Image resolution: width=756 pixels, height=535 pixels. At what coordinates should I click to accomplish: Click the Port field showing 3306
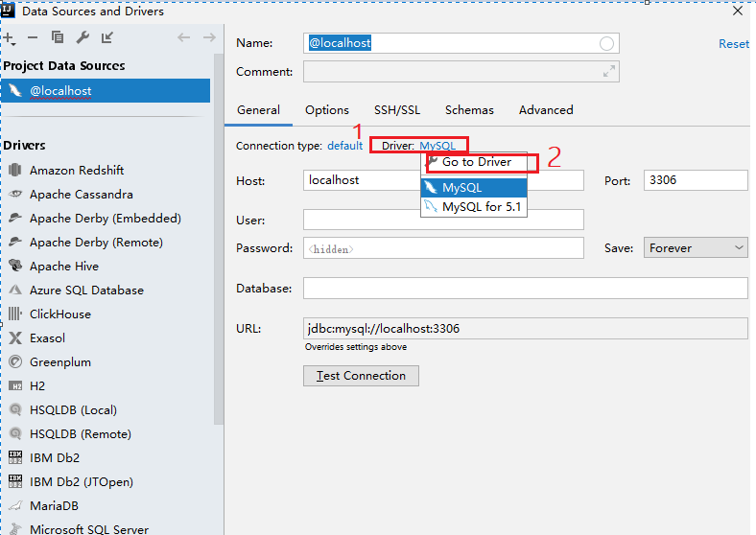click(x=696, y=180)
